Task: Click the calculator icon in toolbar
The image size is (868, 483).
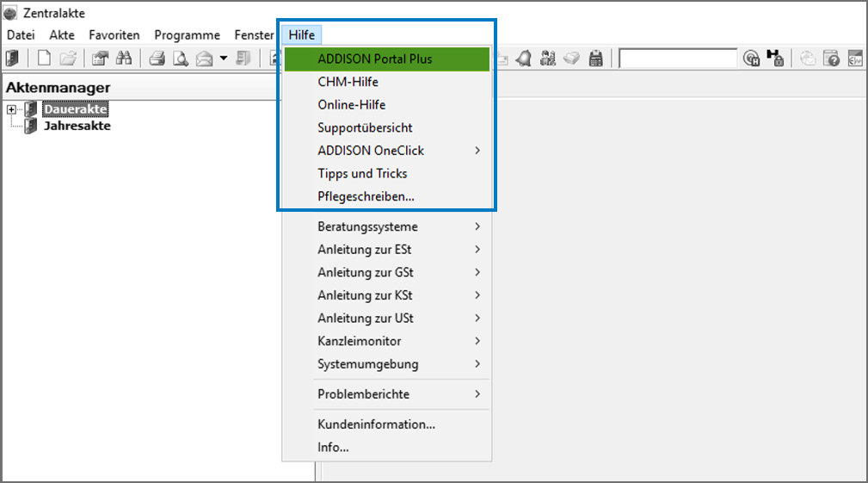Action: point(595,59)
